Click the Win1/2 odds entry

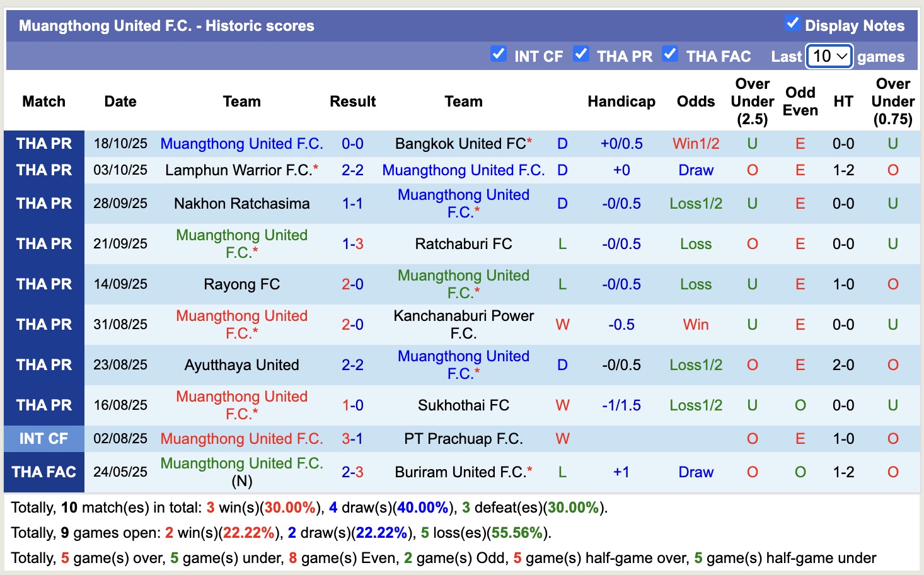click(x=695, y=144)
